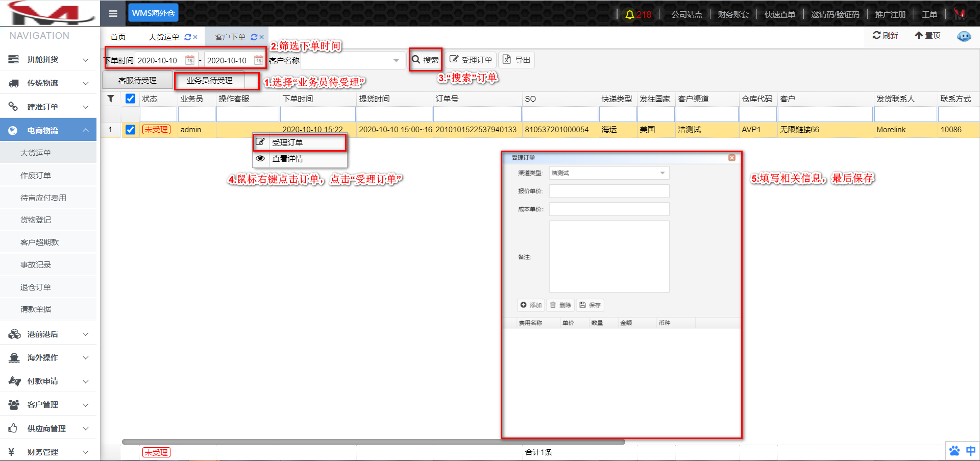Click the 付款申请 icon
The image size is (980, 461).
[14, 381]
